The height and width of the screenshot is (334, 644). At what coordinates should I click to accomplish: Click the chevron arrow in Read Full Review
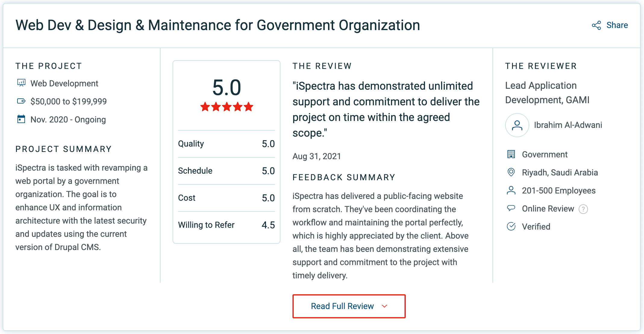click(384, 306)
